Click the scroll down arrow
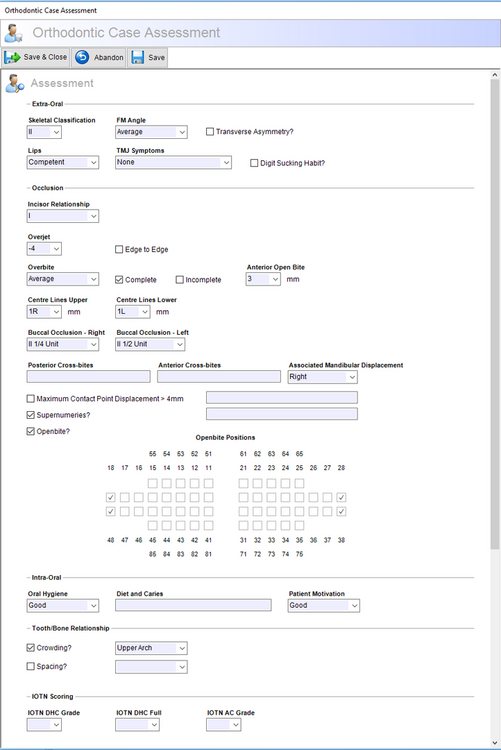 click(495, 742)
